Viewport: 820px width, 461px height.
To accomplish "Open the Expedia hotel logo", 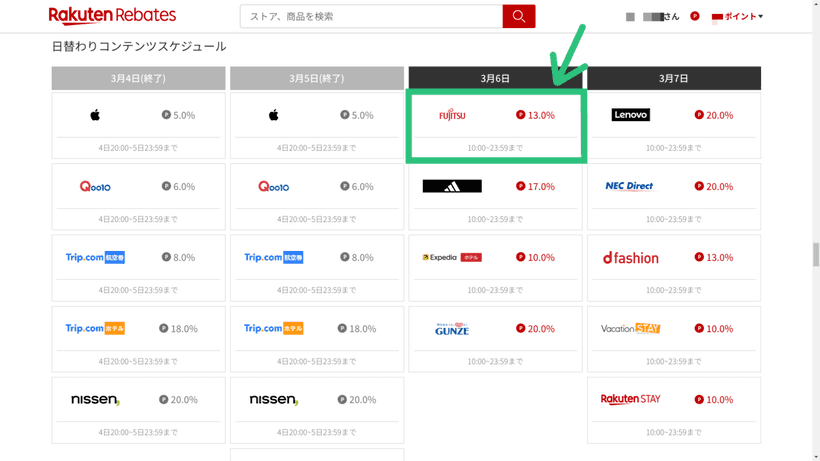I will click(x=452, y=257).
